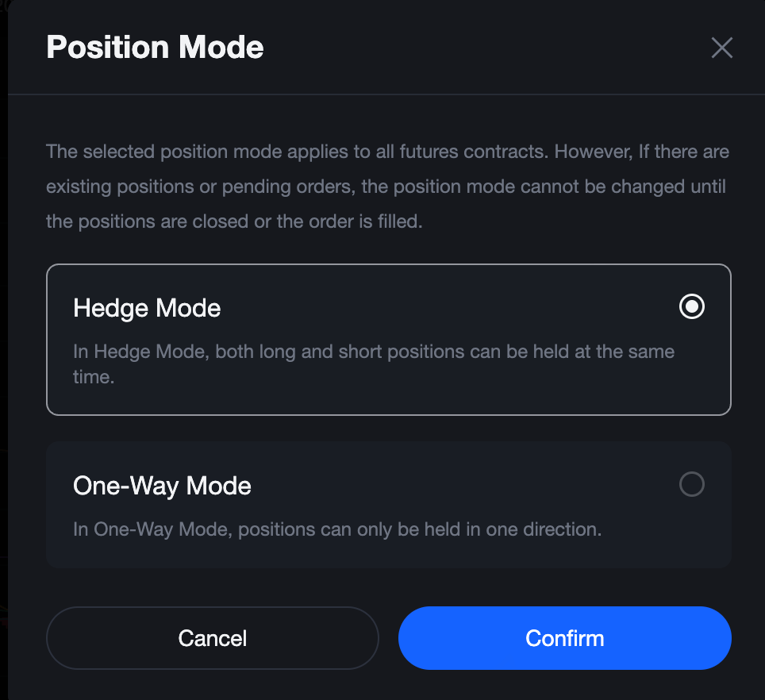This screenshot has width=765, height=700.
Task: Click the Confirm button
Action: click(x=564, y=638)
